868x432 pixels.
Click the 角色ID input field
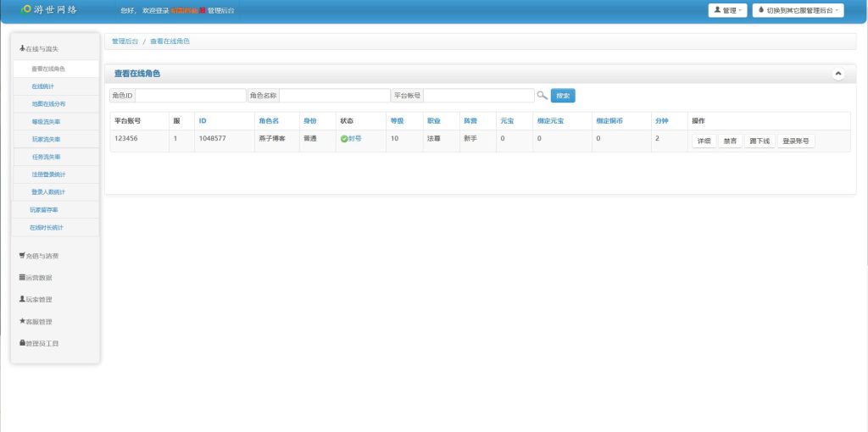pos(191,96)
